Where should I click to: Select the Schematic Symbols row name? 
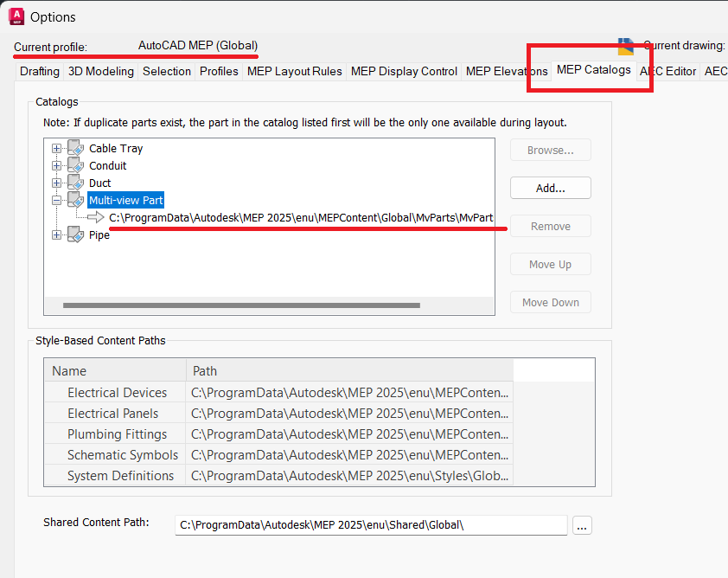coord(123,455)
